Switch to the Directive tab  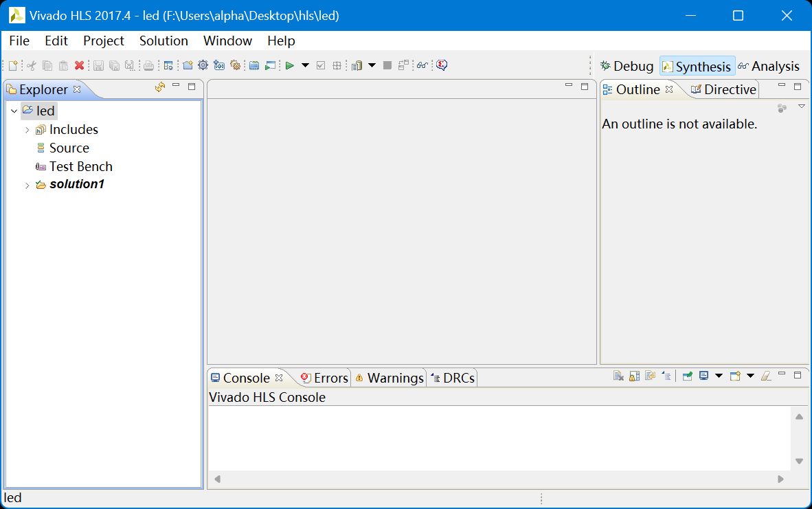pos(723,89)
